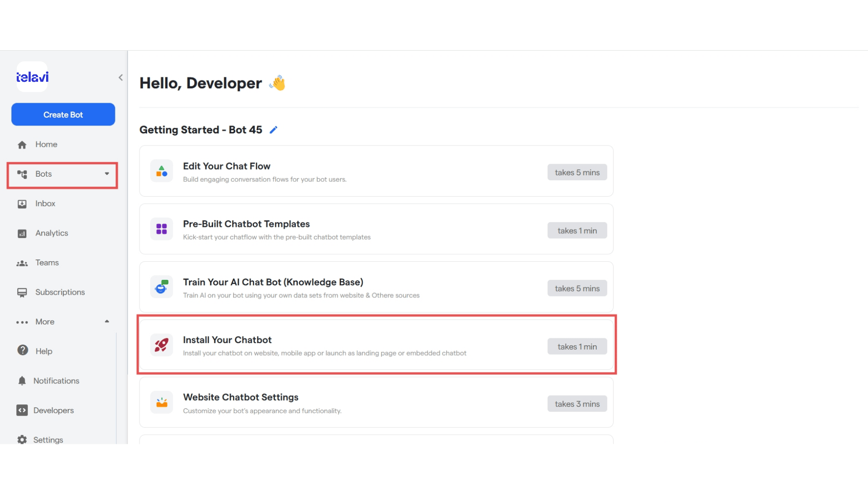Expand the Bots dropdown arrow
The height and width of the screenshot is (502, 868).
click(x=107, y=174)
